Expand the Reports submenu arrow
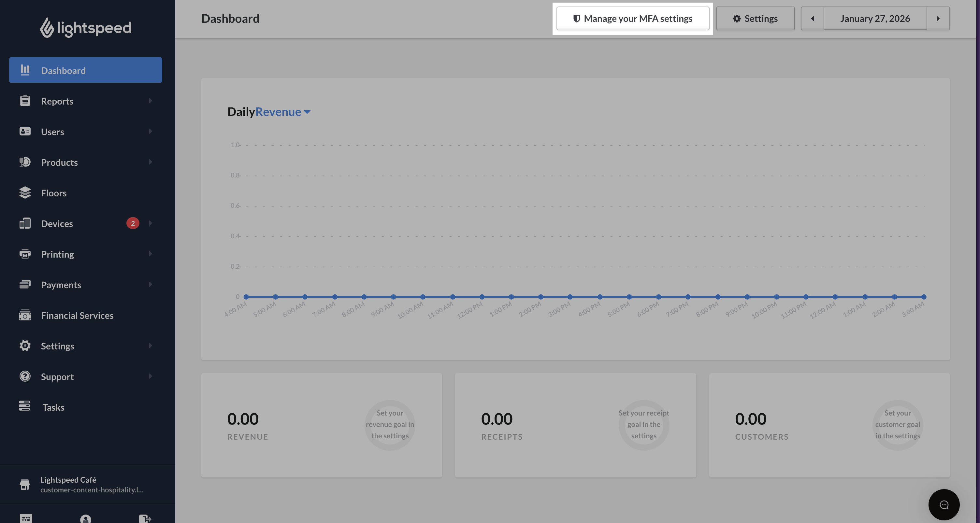980x523 pixels. (151, 101)
